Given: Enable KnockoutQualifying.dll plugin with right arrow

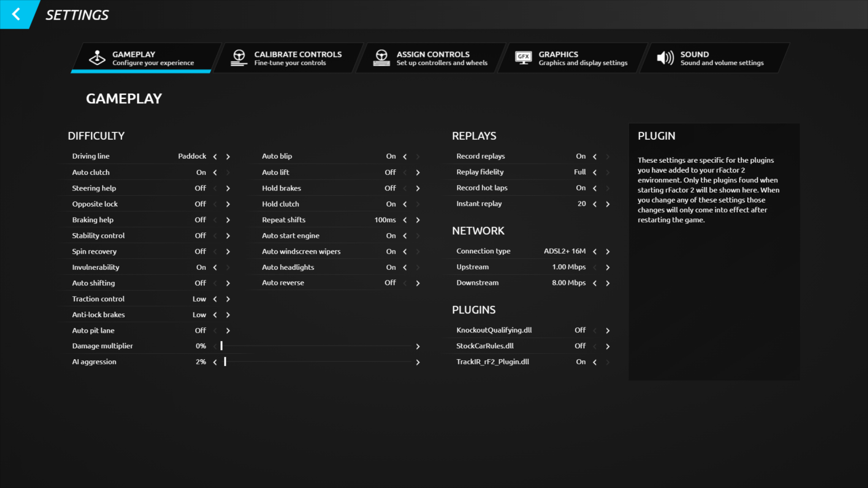Looking at the screenshot, I should click(608, 330).
